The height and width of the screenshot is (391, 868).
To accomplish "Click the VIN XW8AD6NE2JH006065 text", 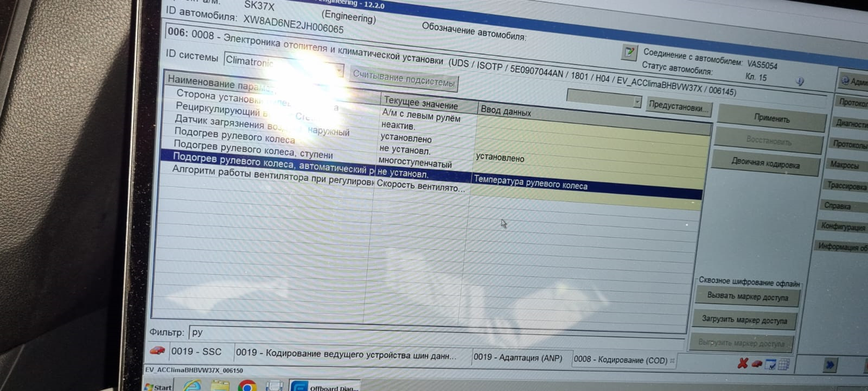I will coord(293,24).
